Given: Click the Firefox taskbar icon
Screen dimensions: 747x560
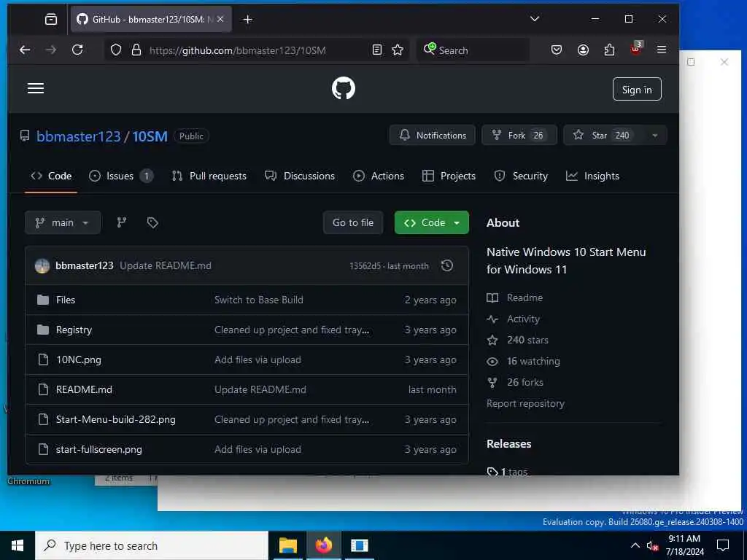Looking at the screenshot, I should (323, 545).
